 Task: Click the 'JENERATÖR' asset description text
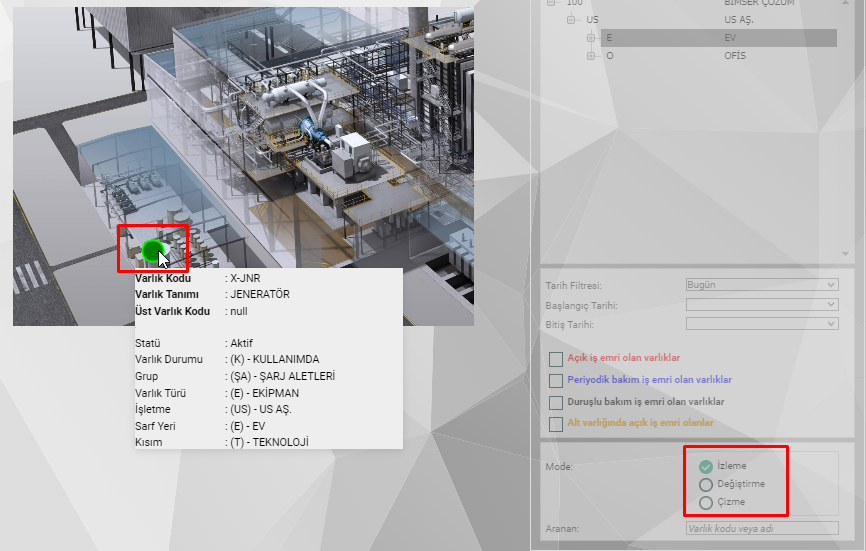(x=260, y=294)
